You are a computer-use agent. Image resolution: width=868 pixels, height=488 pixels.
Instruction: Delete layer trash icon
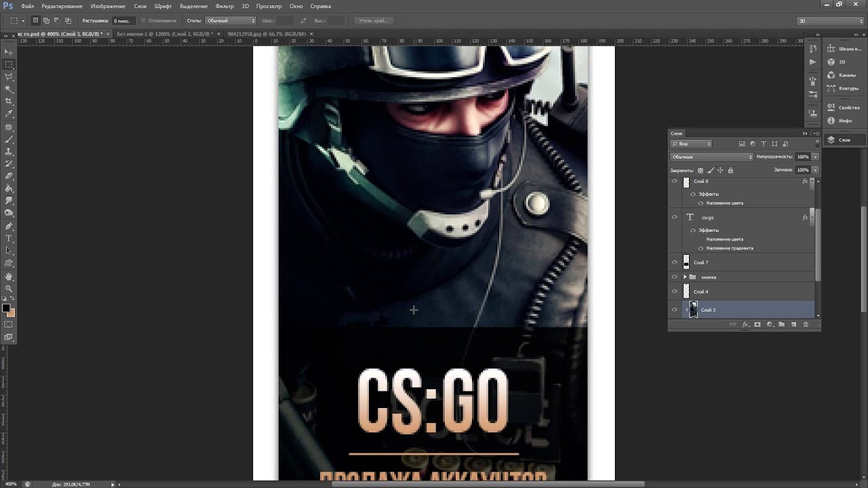click(x=806, y=324)
